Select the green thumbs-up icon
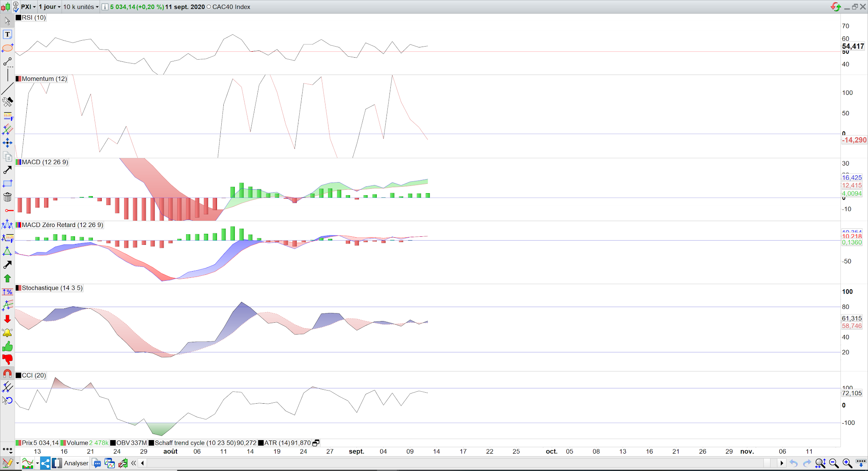 tap(7, 346)
